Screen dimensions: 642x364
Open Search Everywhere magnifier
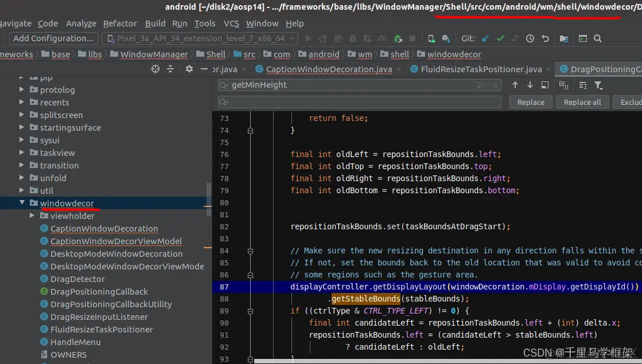tap(598, 38)
